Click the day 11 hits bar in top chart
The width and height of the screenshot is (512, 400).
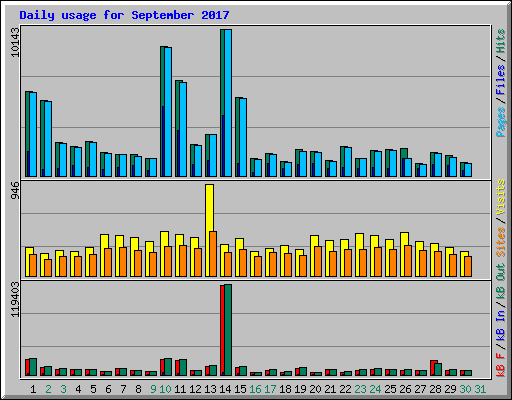click(x=177, y=128)
